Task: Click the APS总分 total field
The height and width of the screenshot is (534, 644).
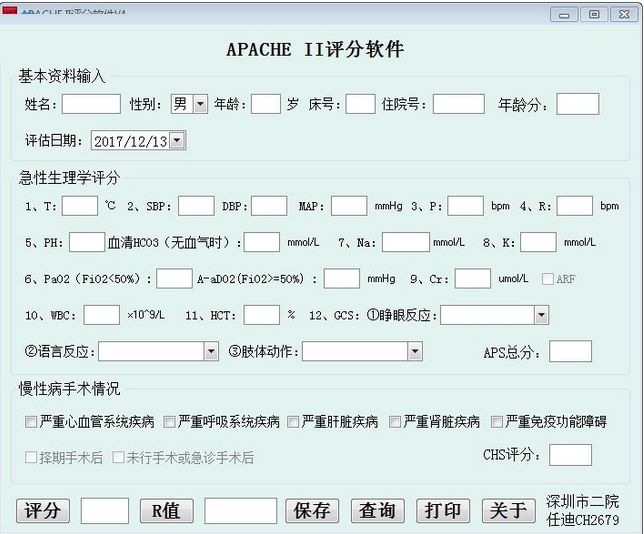Action: pyautogui.click(x=570, y=351)
